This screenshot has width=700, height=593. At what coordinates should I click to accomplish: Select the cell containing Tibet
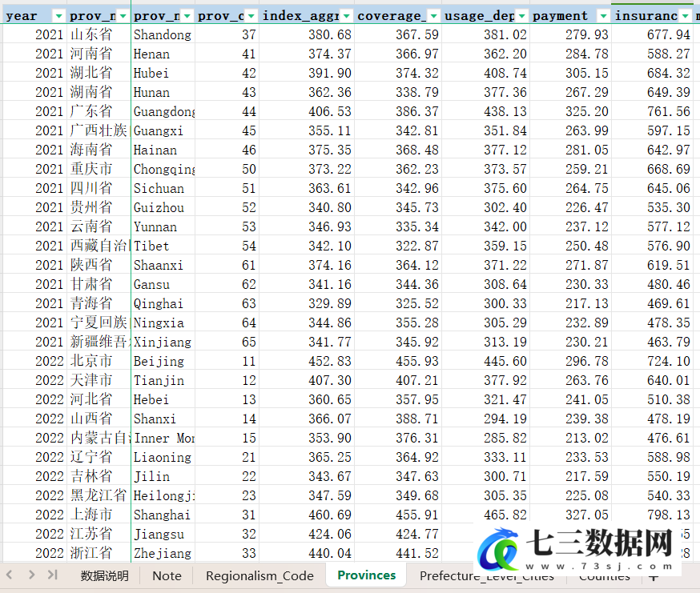coord(163,246)
